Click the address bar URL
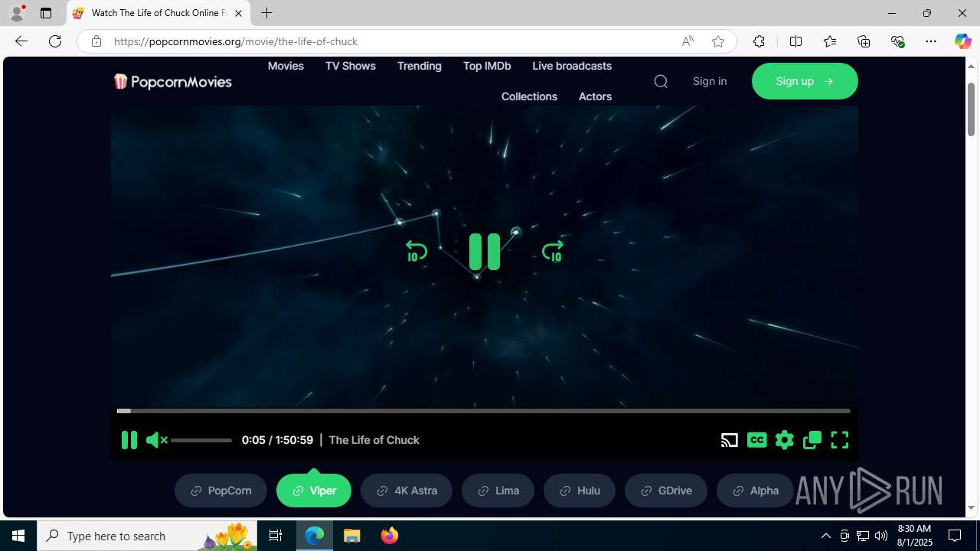 point(236,41)
